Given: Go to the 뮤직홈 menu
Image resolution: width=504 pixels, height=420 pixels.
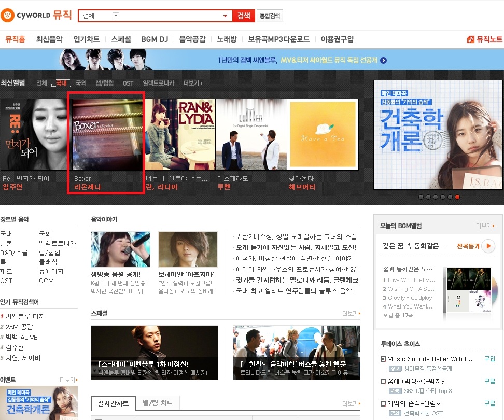Looking at the screenshot, I should tap(15, 39).
